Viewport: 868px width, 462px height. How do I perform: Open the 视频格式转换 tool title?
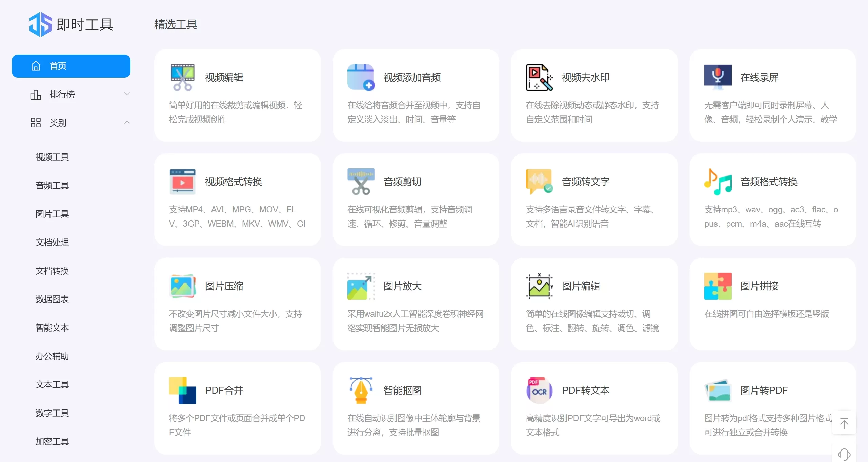(x=234, y=182)
